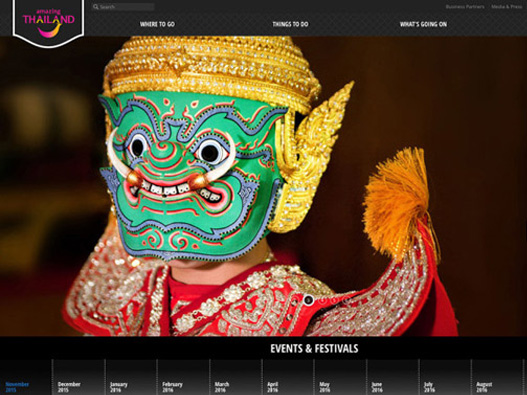Click the Events & Festivals heading
Screen dimensions: 527x395
click(314, 349)
